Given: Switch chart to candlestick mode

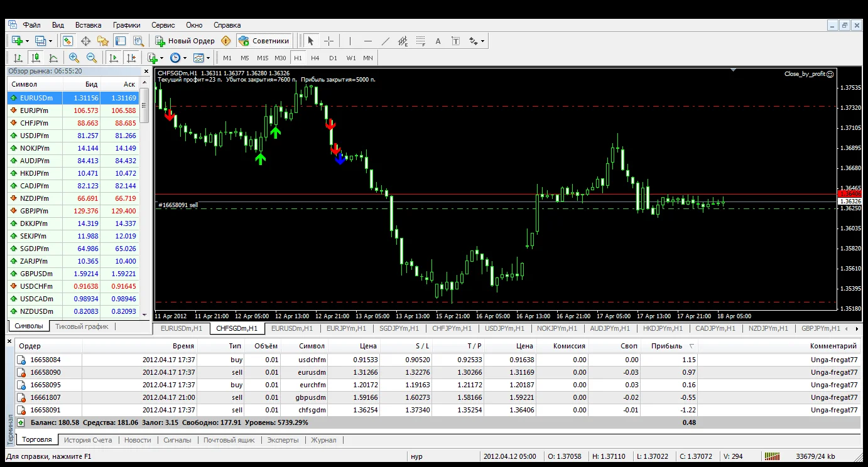Looking at the screenshot, I should pyautogui.click(x=36, y=58).
